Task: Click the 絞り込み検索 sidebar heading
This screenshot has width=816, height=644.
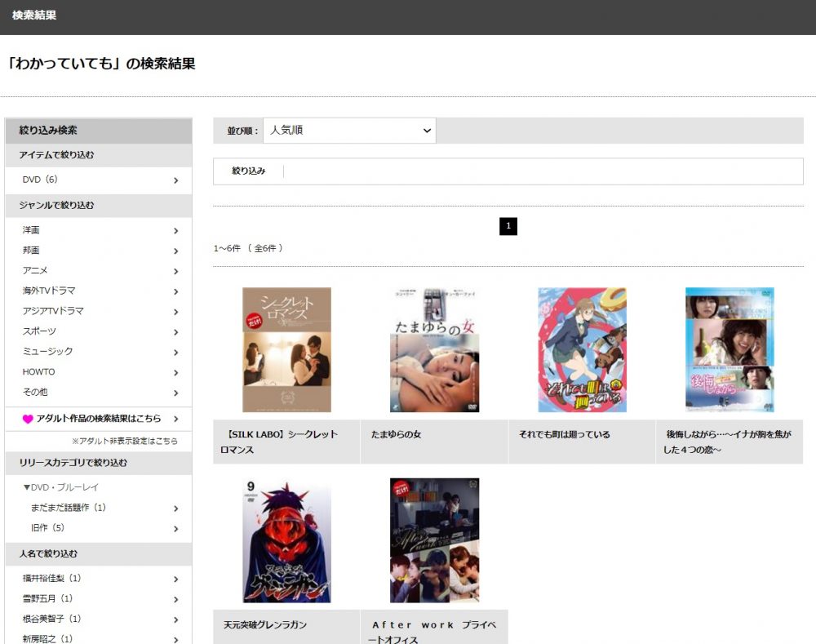Action: pyautogui.click(x=48, y=130)
